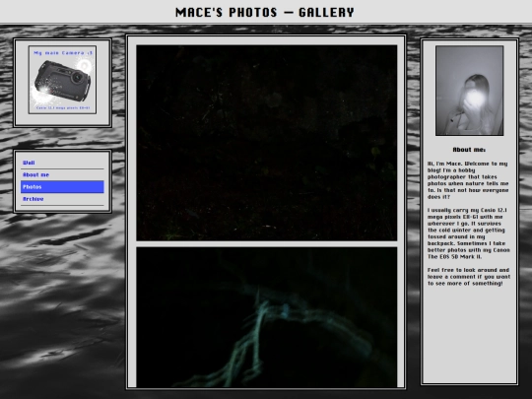Click Mace's profile portrait photo
532x399 pixels.
click(470, 91)
